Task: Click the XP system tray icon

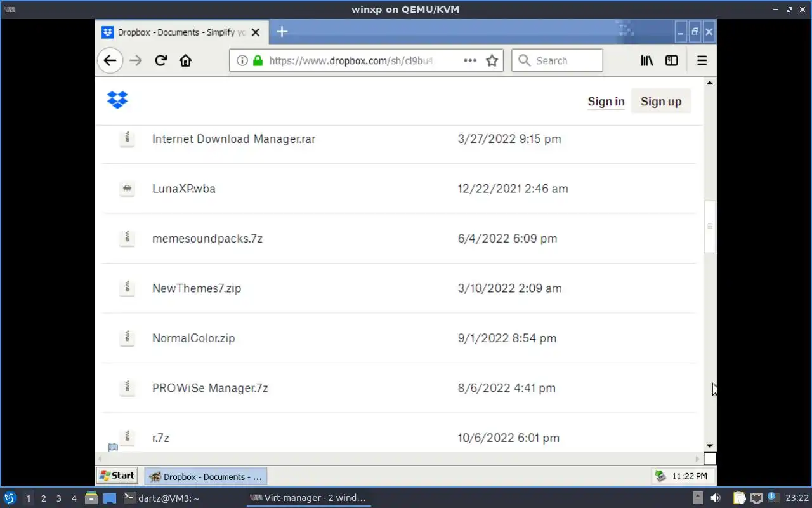Action: [x=660, y=476]
